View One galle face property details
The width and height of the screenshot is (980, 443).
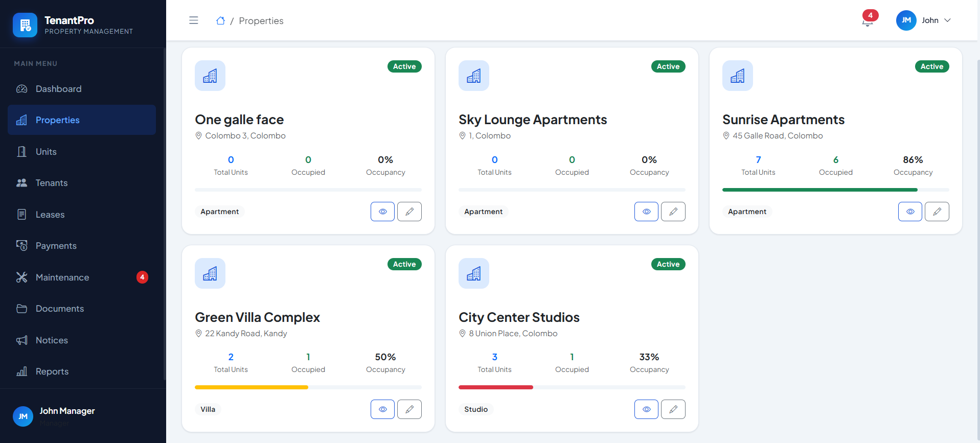coord(382,212)
